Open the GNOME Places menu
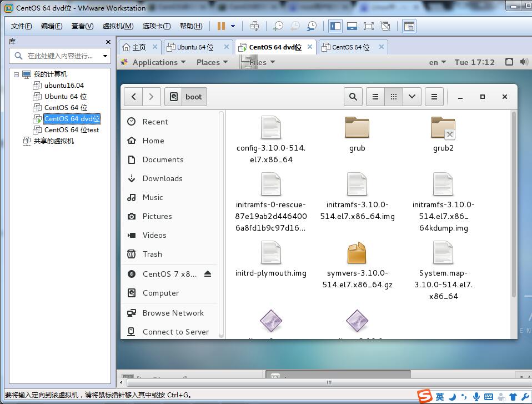Image resolution: width=532 pixels, height=404 pixels. point(212,62)
